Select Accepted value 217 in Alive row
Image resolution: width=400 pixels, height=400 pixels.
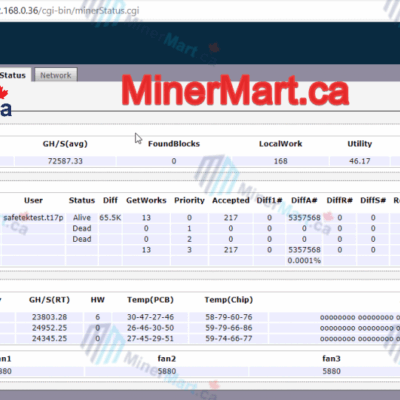[231, 218]
